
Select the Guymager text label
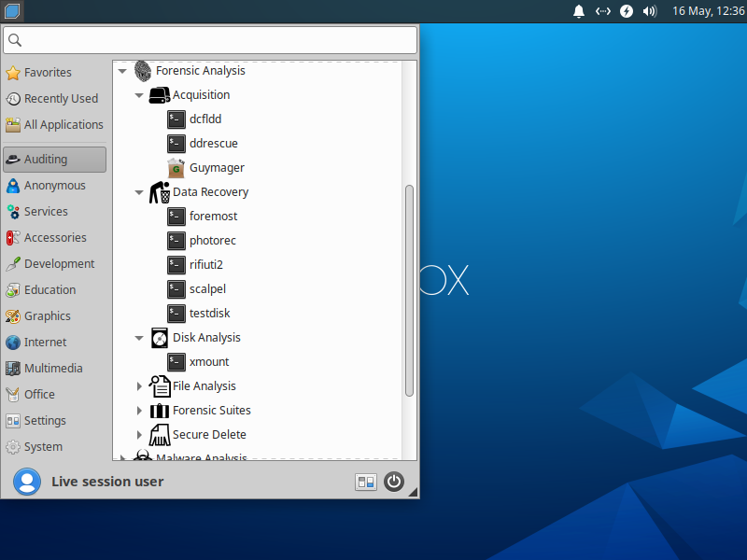217,168
